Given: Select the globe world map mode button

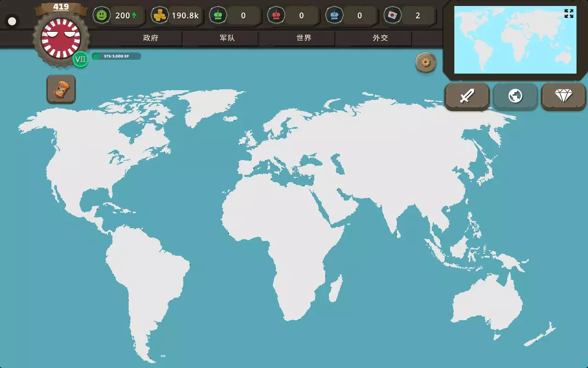Looking at the screenshot, I should [515, 96].
